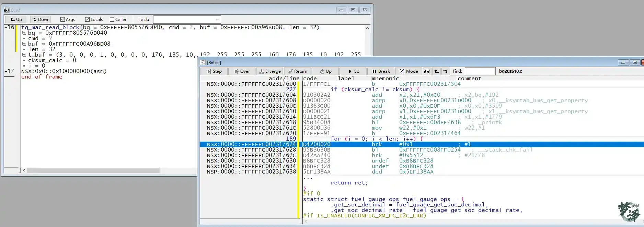Click the mnemonic column header
This screenshot has height=227, width=644.
pos(385,79)
